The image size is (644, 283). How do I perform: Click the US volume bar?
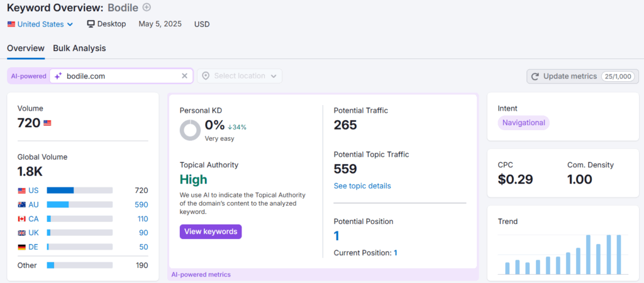[x=80, y=191]
